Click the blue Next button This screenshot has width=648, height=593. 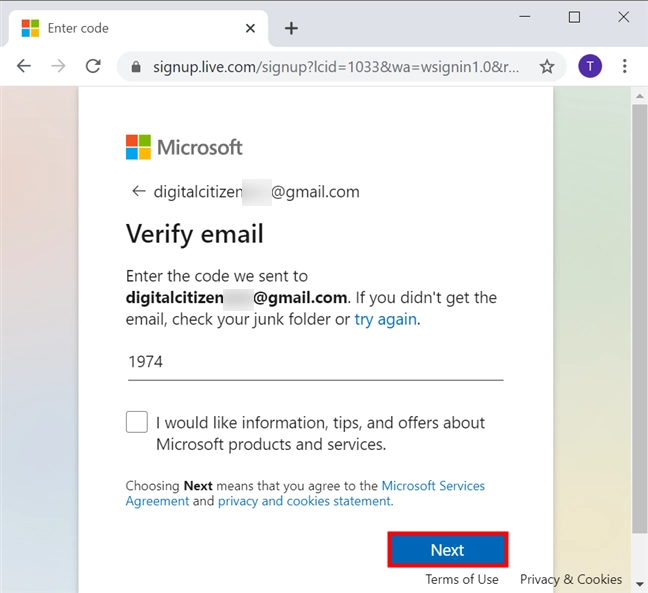[x=448, y=550]
